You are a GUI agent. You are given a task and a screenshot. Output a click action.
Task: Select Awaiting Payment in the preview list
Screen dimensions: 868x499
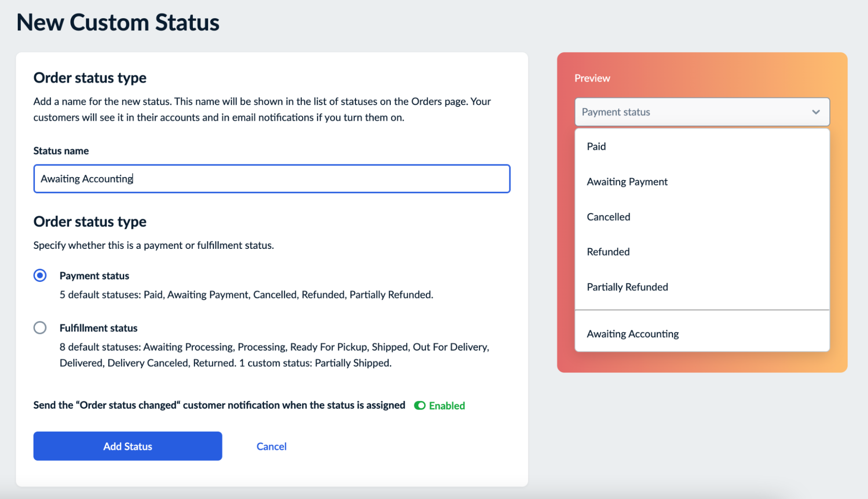point(627,182)
